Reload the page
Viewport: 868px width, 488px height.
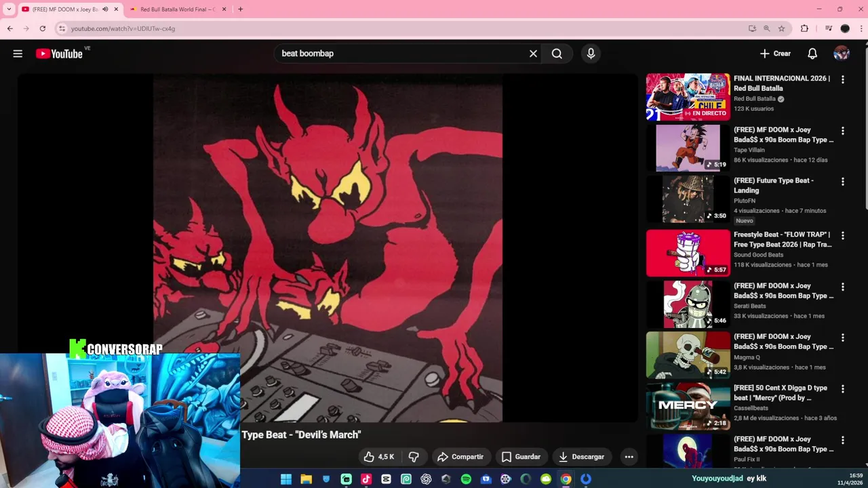43,28
